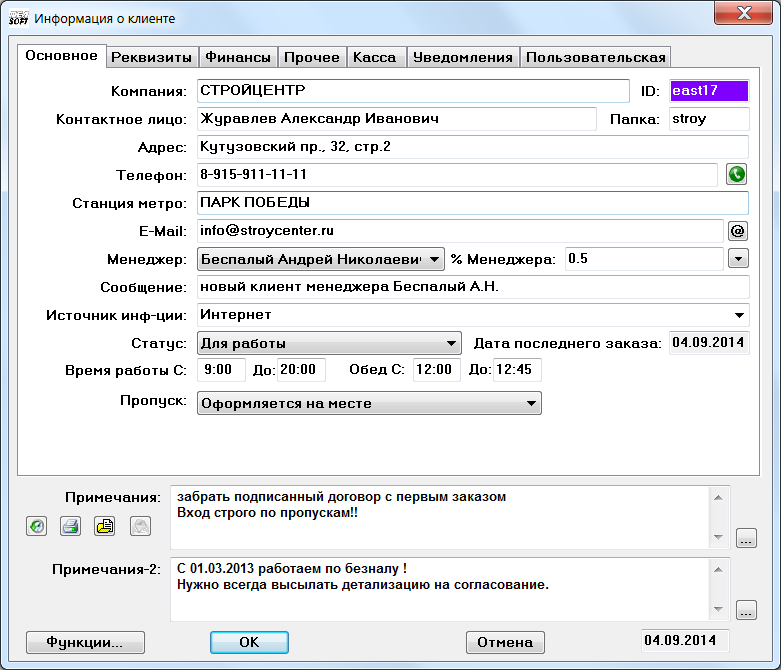Open the ellipsis button beside Примечания-2 field
The image size is (781, 670).
coord(746,610)
